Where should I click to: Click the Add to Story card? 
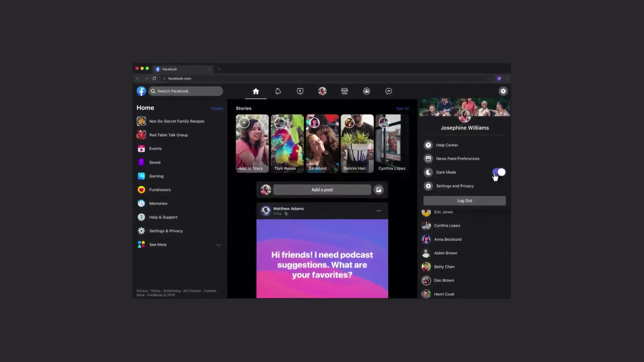pyautogui.click(x=252, y=143)
